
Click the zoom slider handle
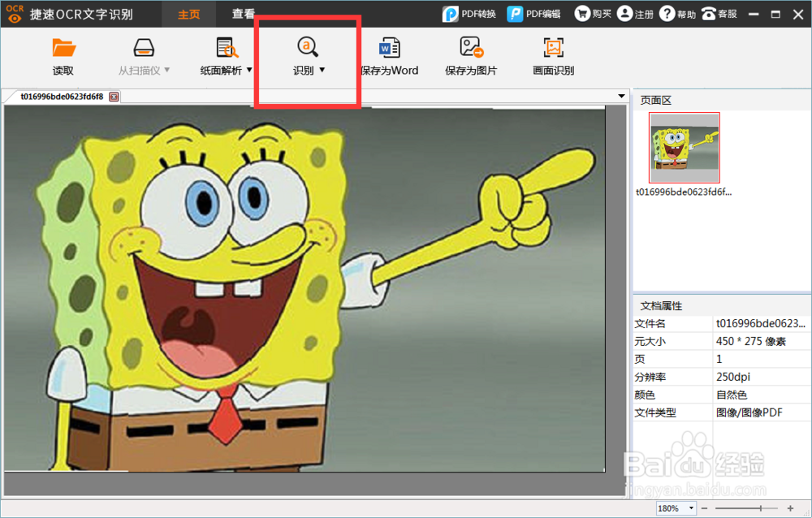760,508
